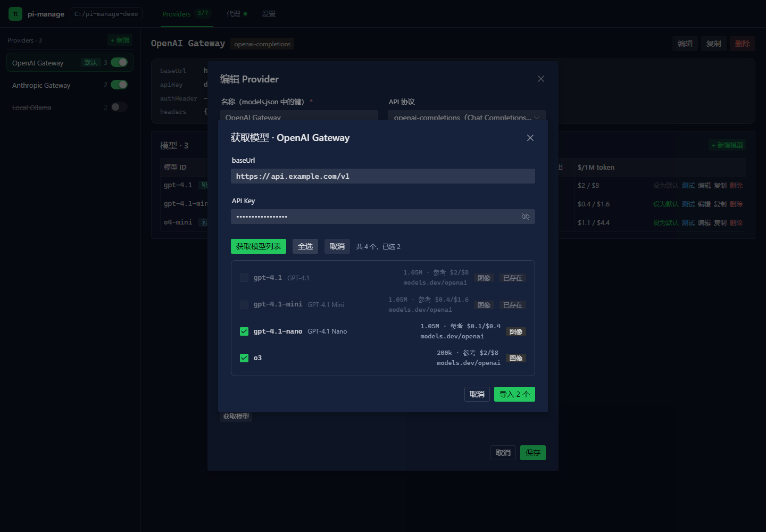Click the 获取模型 button in 编辑 Provider

[236, 417]
